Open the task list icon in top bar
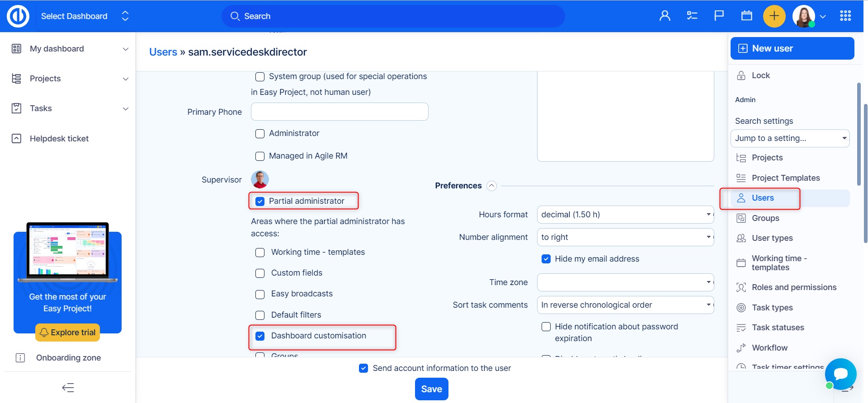 click(x=692, y=16)
